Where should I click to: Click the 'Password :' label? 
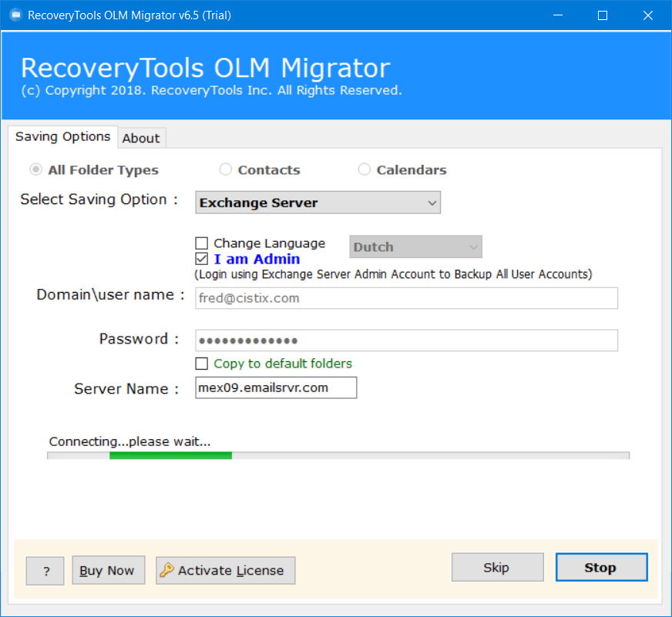coord(139,339)
